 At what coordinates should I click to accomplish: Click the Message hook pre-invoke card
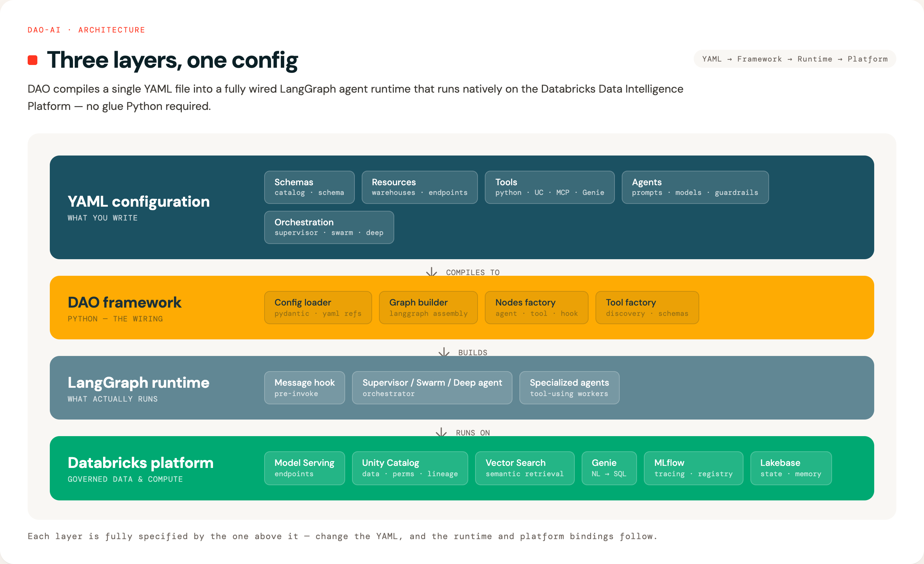point(304,387)
